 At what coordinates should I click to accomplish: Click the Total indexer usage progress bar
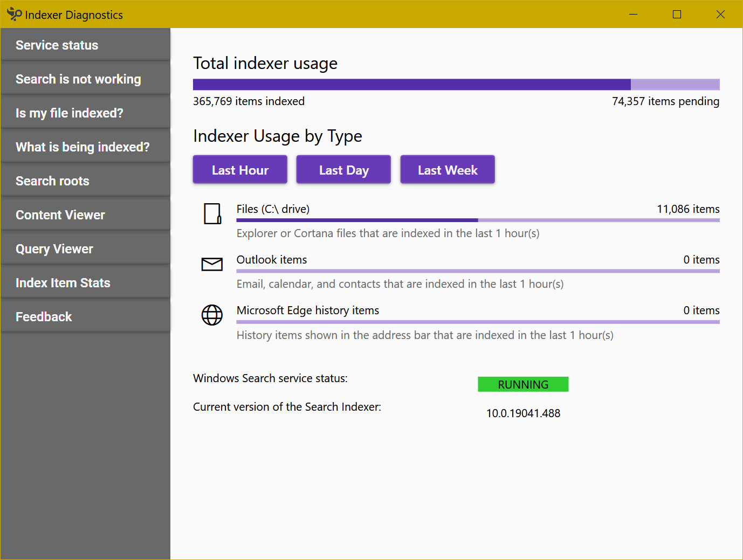(x=456, y=85)
